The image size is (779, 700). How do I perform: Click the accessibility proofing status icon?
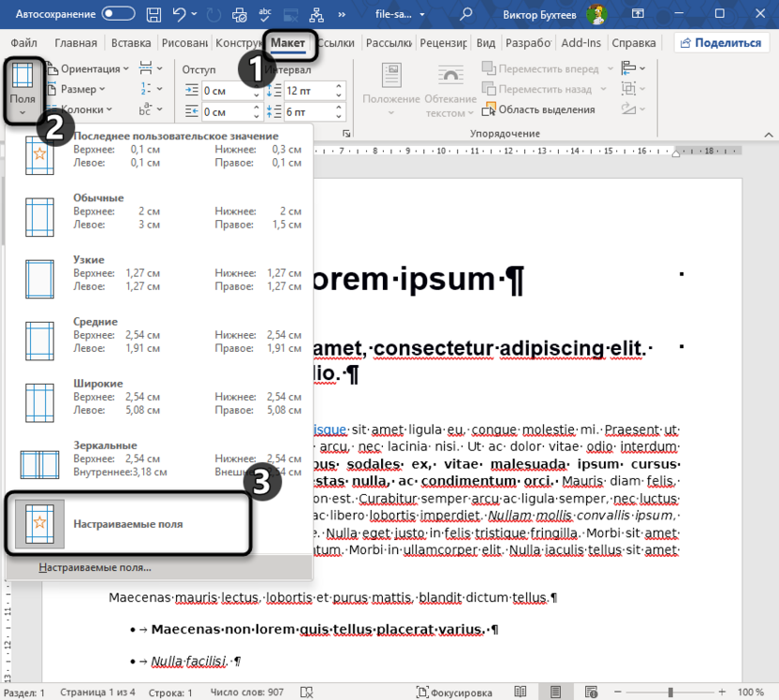(x=306, y=693)
